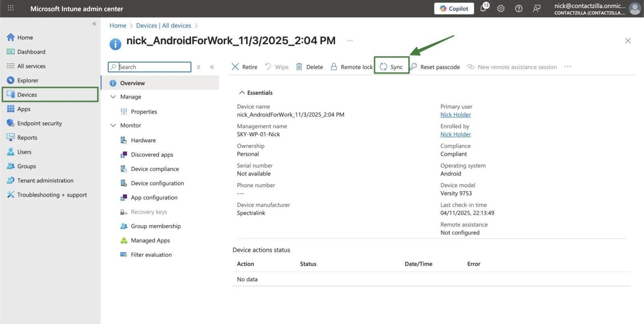Select Overview in resource menu
The image size is (644, 324).
tap(160, 83)
